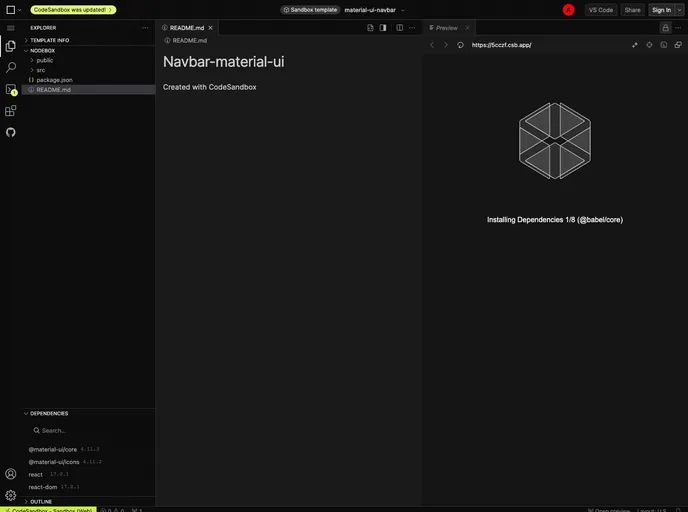Go forward in the preview browser
The width and height of the screenshot is (688, 512).
pos(446,45)
